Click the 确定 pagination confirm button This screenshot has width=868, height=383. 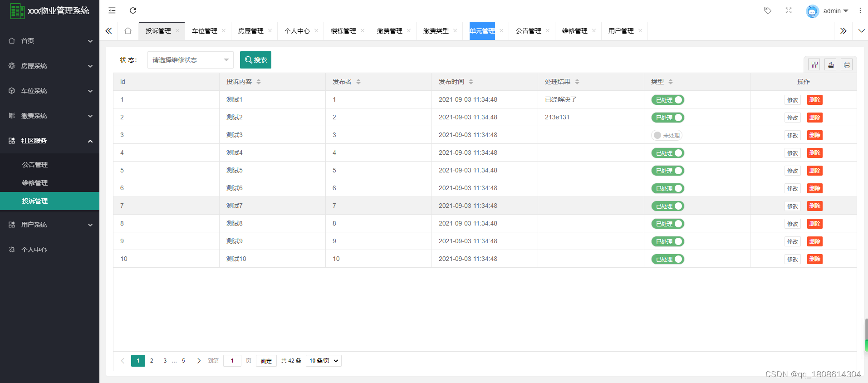pyautogui.click(x=266, y=361)
